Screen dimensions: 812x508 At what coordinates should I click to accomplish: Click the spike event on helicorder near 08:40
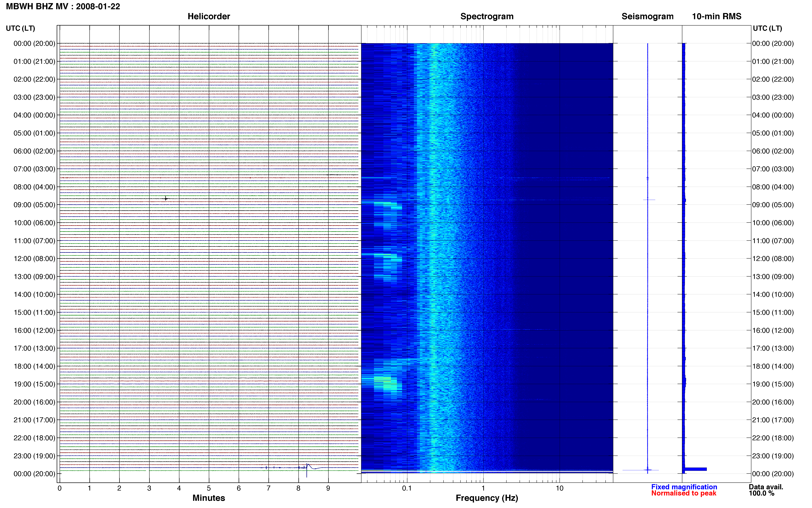166,199
